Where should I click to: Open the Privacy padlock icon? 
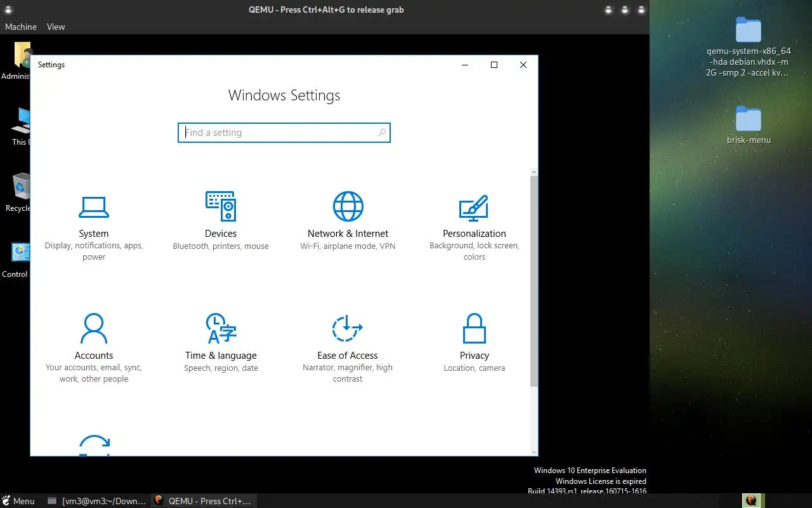(474, 328)
